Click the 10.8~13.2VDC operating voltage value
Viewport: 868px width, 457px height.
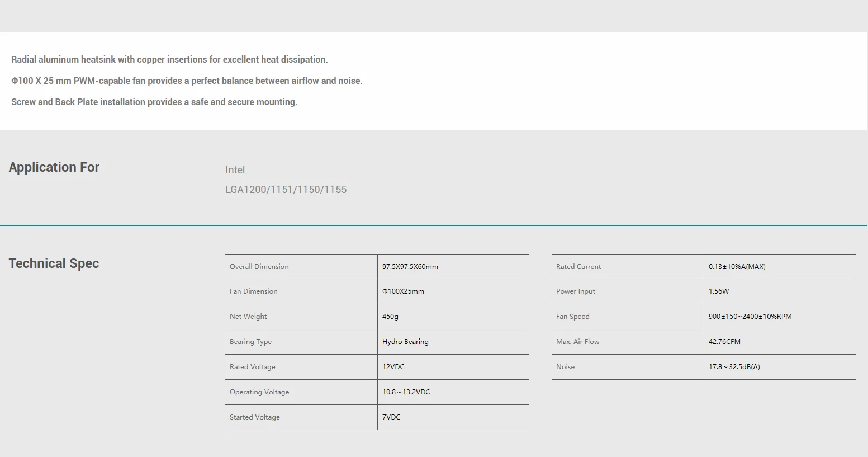pyautogui.click(x=406, y=392)
